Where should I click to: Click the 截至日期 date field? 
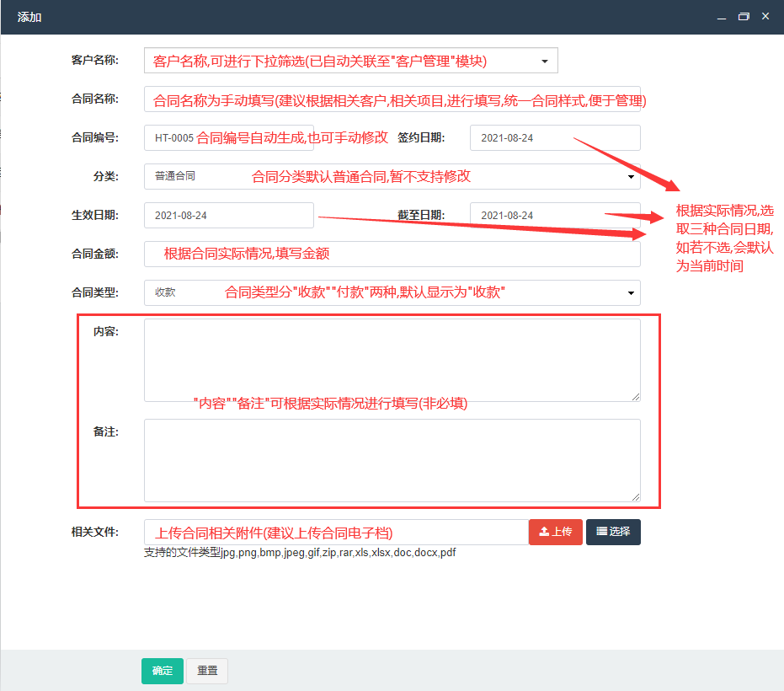[555, 215]
